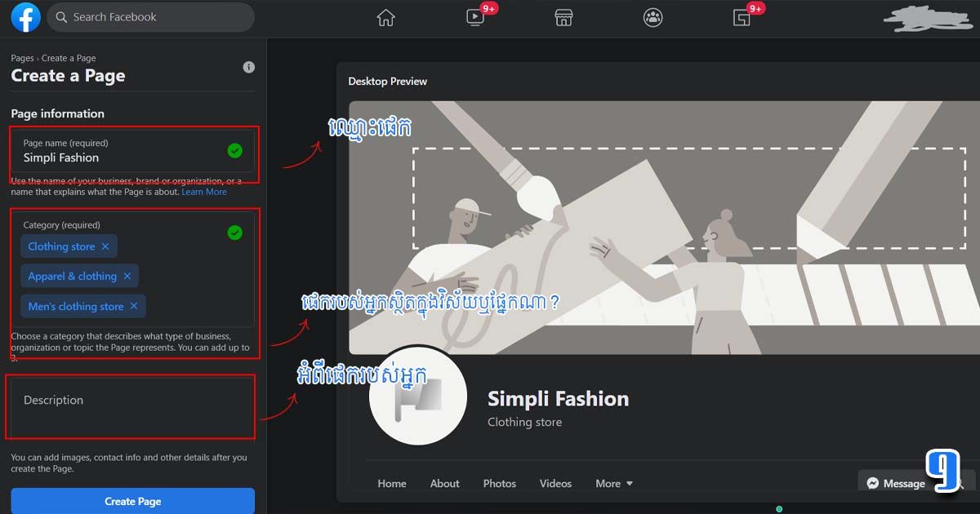Click inside the Category field

coord(132,269)
